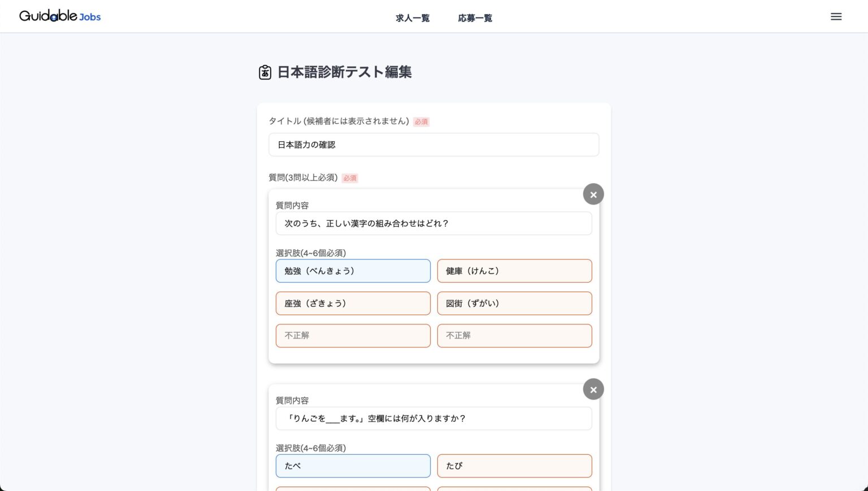Click the Japanese test clipboard icon
The height and width of the screenshot is (491, 868).
(265, 72)
